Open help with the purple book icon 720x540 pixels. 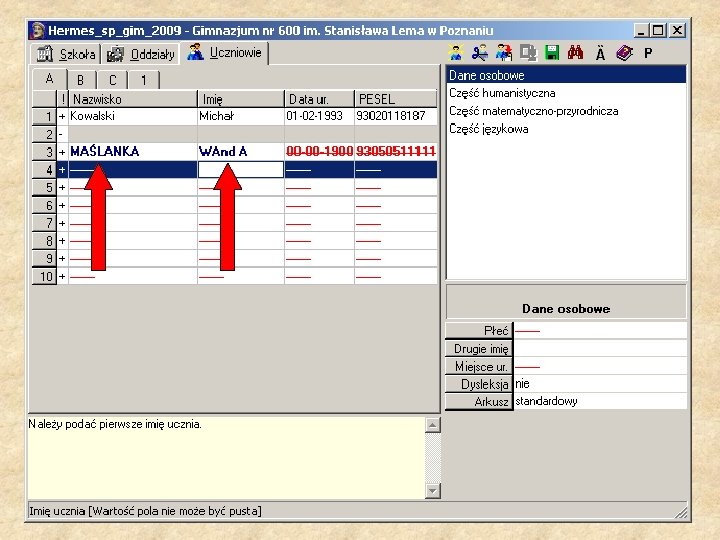tap(624, 53)
